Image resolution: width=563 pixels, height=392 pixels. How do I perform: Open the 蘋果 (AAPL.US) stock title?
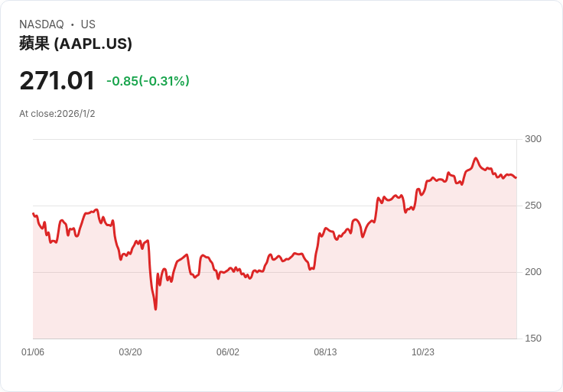point(76,44)
